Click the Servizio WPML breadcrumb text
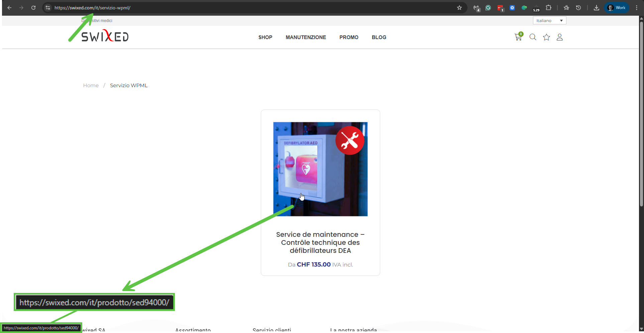This screenshot has width=644, height=333. click(129, 86)
